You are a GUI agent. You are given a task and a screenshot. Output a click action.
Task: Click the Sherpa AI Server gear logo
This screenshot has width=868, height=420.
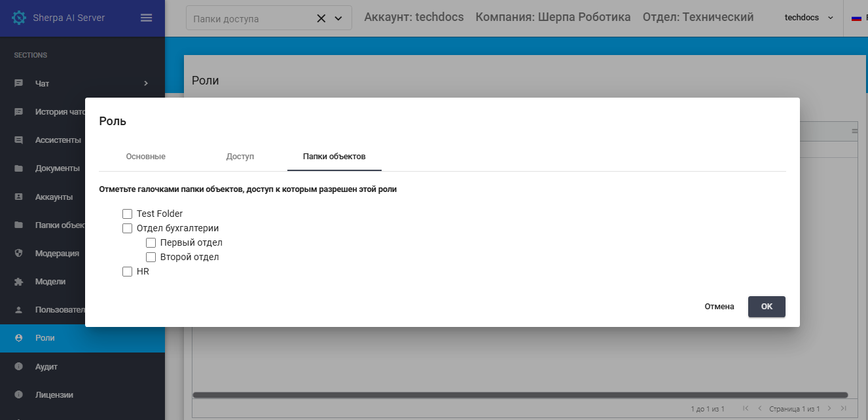20,18
